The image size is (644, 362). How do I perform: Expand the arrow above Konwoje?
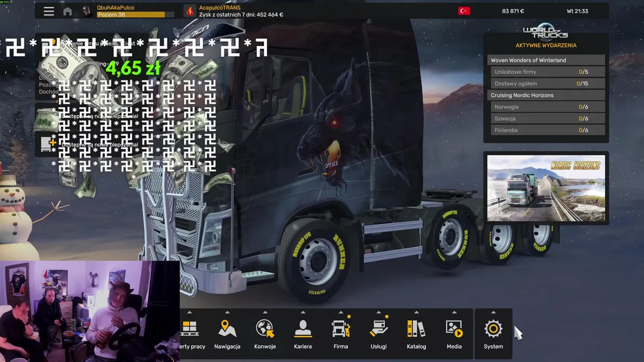point(265,312)
